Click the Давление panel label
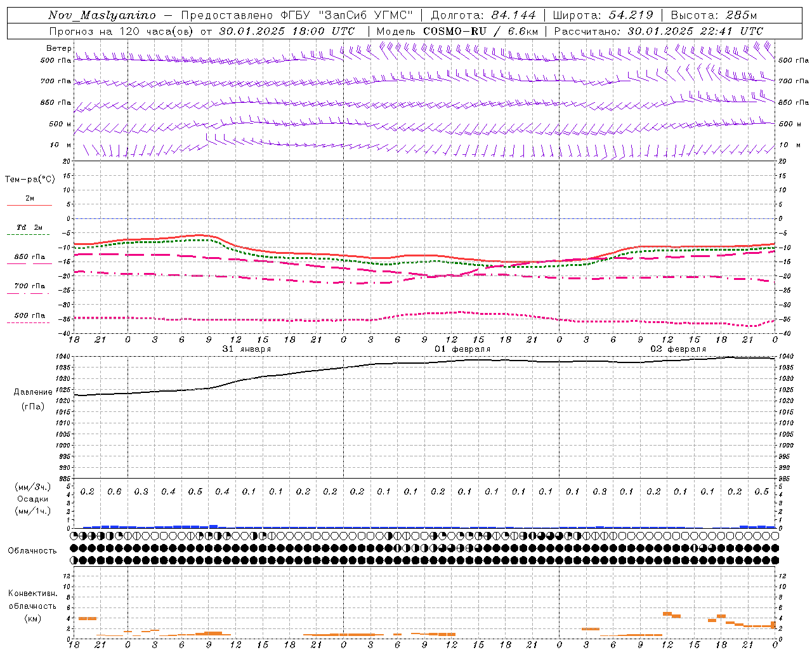Screen dimensions: 812x650 tap(33, 392)
